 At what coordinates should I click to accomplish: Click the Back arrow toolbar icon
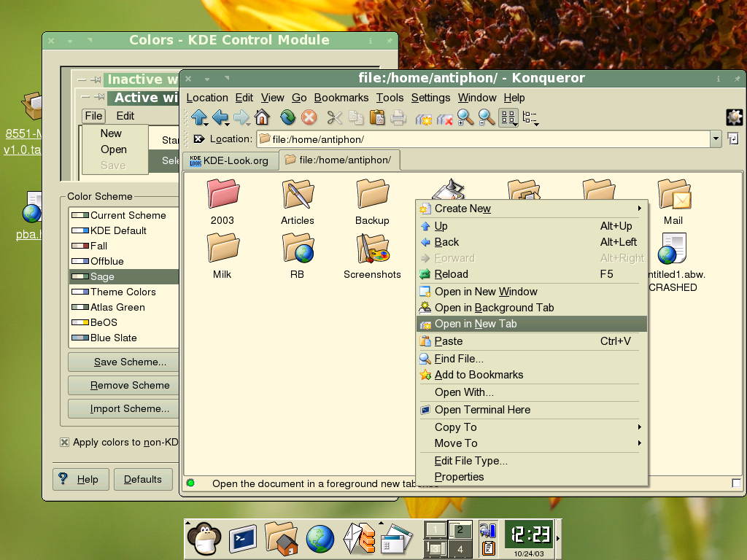(x=219, y=117)
